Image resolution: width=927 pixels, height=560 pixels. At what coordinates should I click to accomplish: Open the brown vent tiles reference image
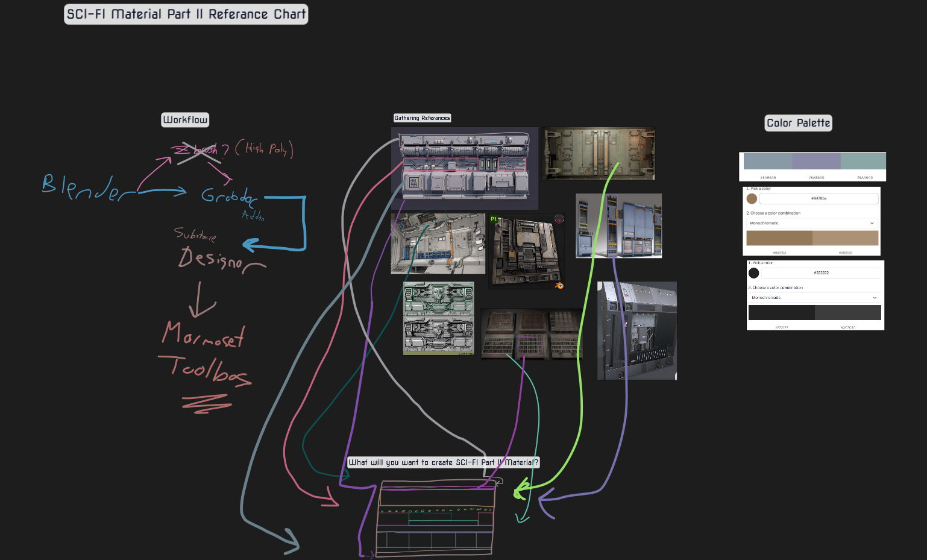pyautogui.click(x=532, y=335)
